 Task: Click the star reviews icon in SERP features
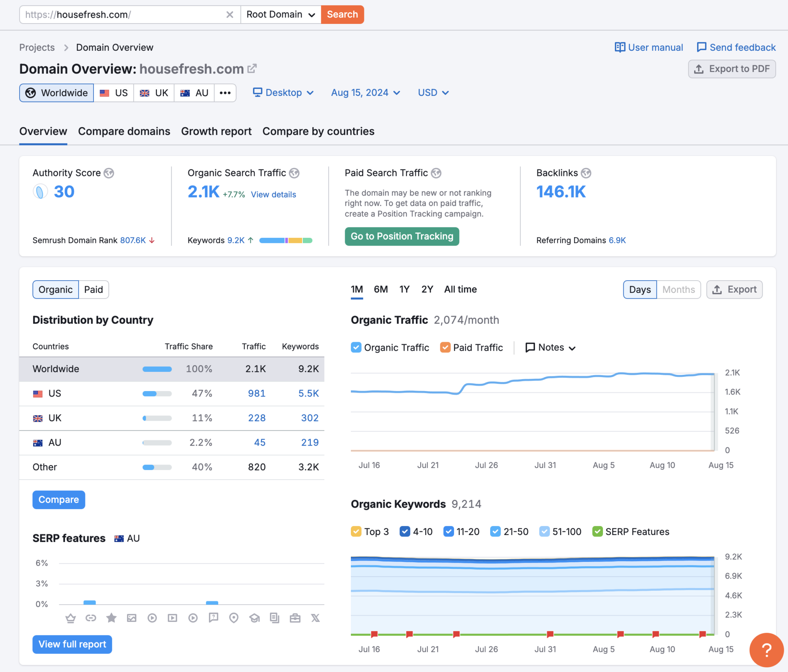click(111, 618)
